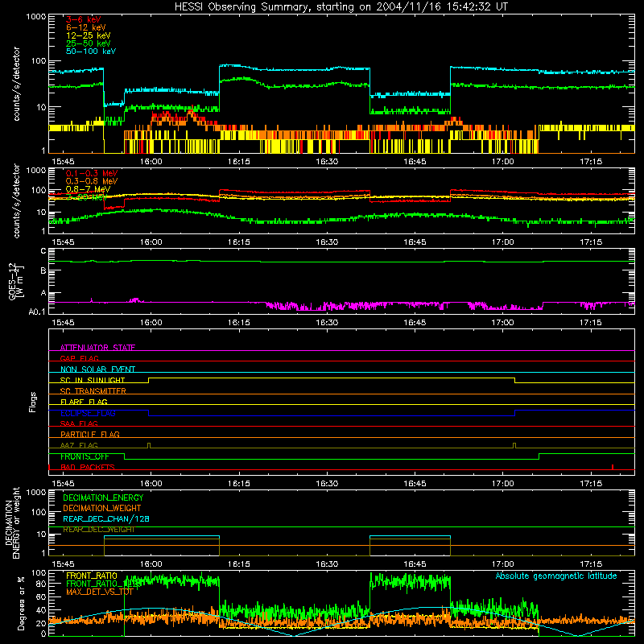Image resolution: width=644 pixels, height=644 pixels.
Task: Click the GOES-12 axis label
Action: point(16,281)
